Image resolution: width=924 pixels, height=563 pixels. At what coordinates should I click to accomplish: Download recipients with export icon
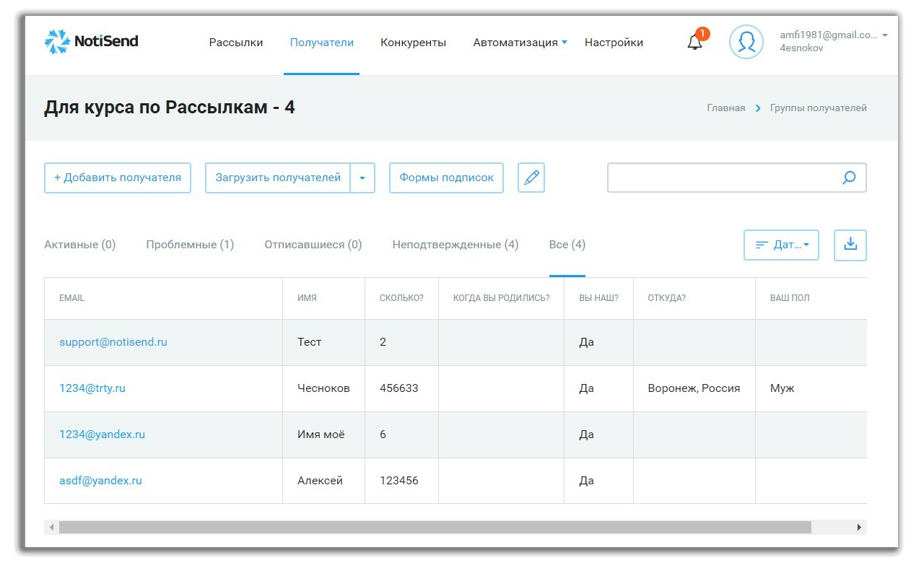coord(850,245)
